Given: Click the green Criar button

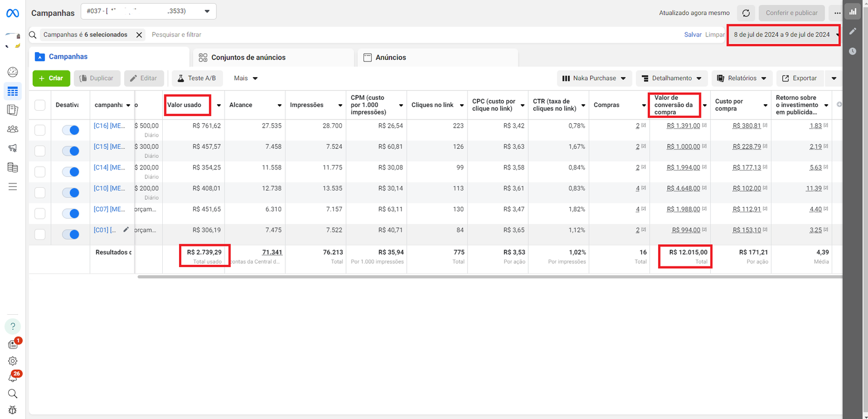Looking at the screenshot, I should [52, 78].
